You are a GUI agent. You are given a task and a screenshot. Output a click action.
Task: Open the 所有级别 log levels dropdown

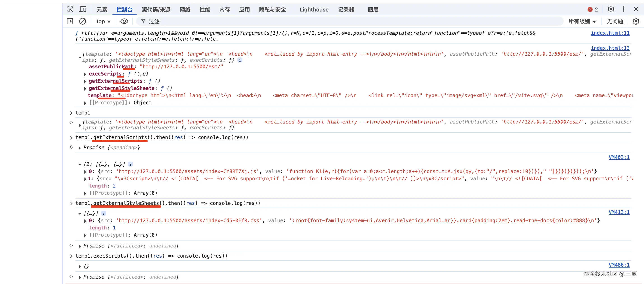(582, 21)
